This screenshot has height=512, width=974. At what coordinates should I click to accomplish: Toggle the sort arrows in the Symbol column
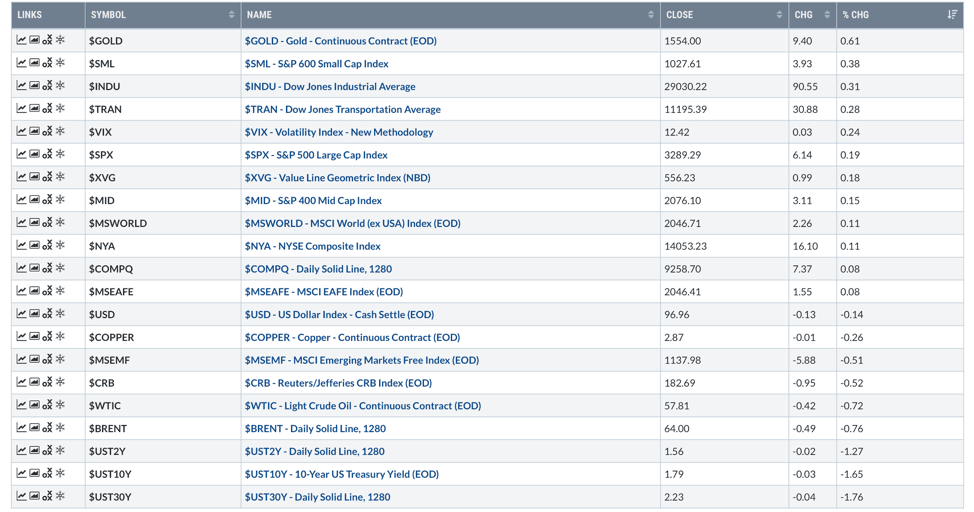(x=231, y=15)
